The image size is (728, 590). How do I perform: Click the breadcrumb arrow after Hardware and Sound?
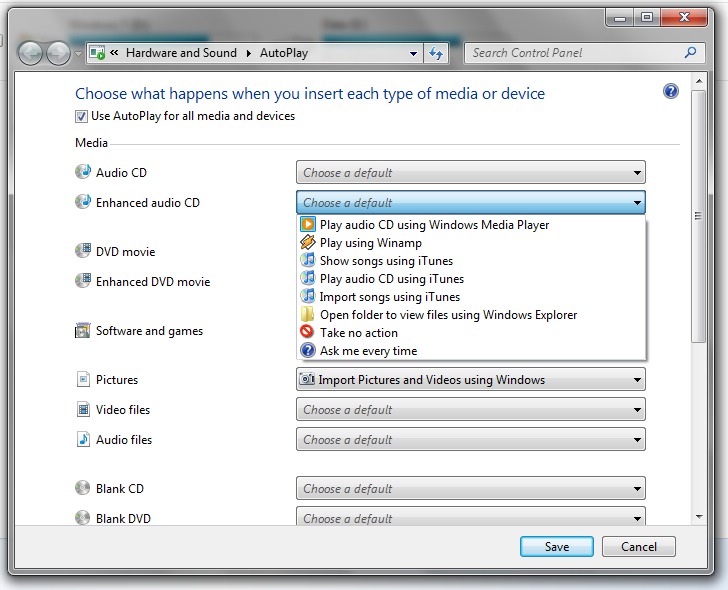249,53
